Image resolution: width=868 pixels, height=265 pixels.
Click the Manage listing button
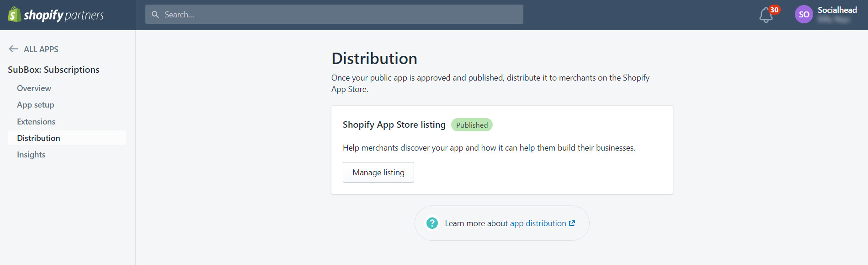378,173
